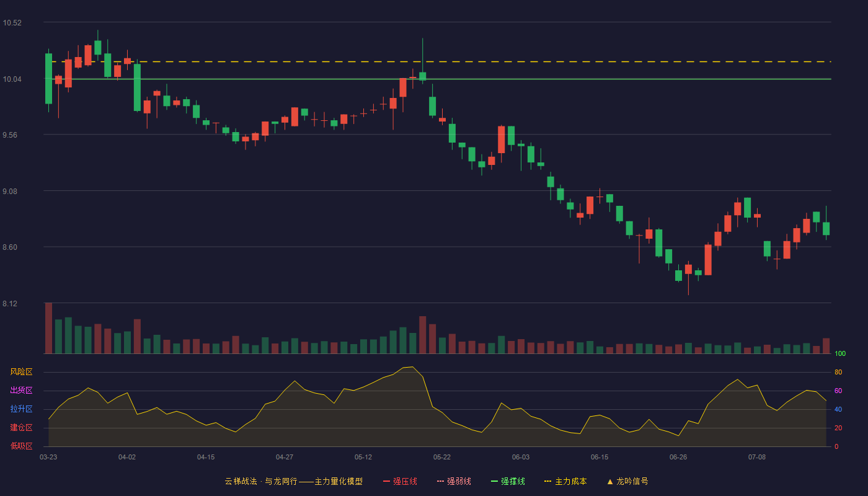Screen dimensions: 868x496
Task: Click the 04-02 date label
Action: (127, 457)
